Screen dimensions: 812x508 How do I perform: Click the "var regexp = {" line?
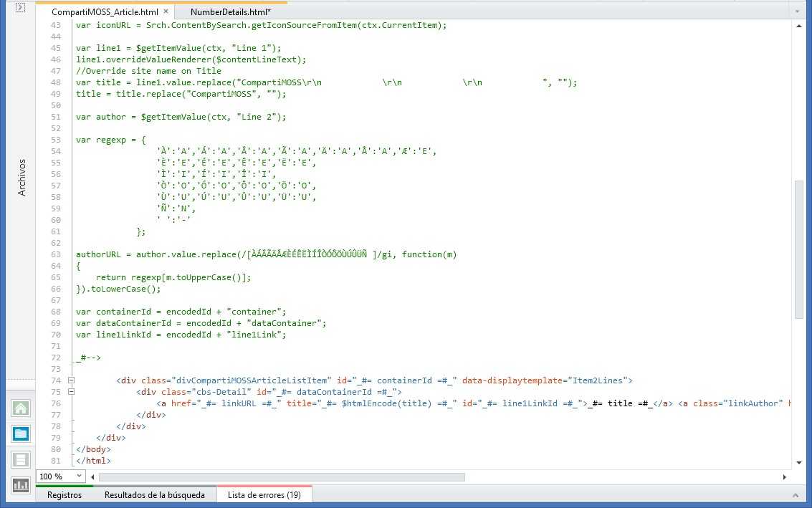[x=111, y=140]
